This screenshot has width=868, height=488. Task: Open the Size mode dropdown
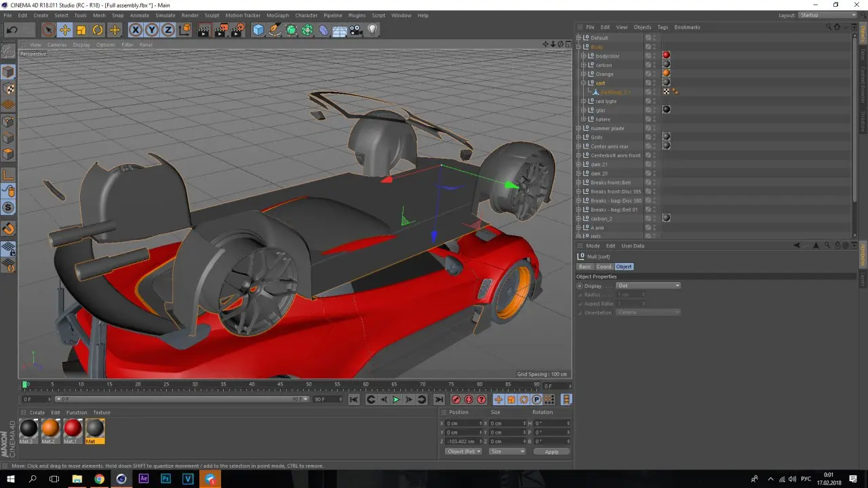pos(507,451)
